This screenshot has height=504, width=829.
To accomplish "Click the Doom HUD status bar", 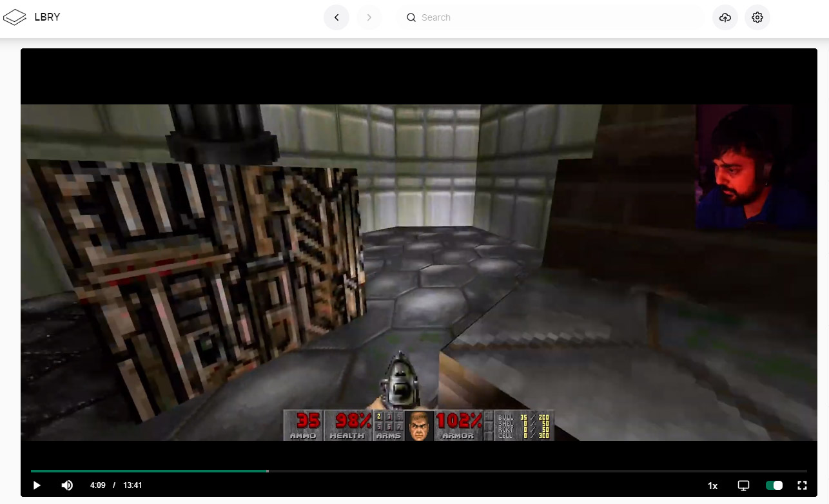I will (x=418, y=425).
